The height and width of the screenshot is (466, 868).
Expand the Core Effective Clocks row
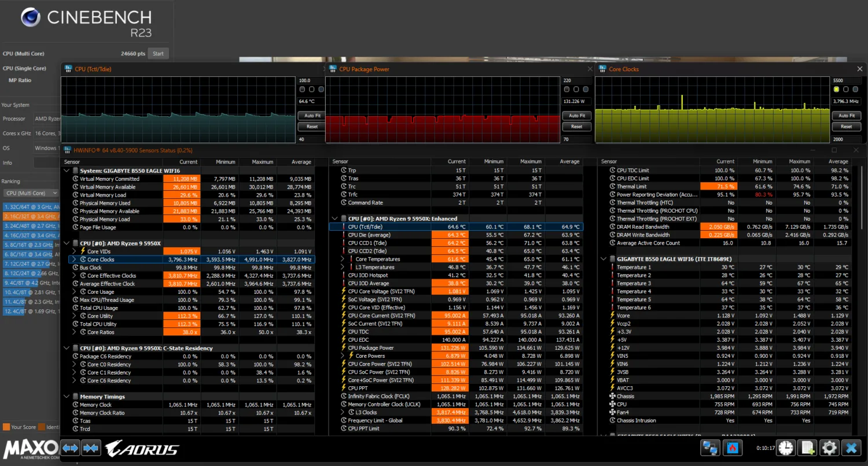click(74, 276)
